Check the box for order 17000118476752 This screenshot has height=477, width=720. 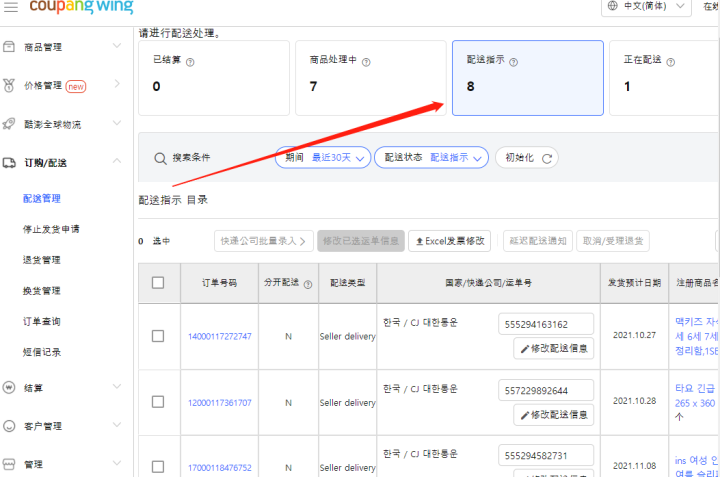pyautogui.click(x=158, y=467)
